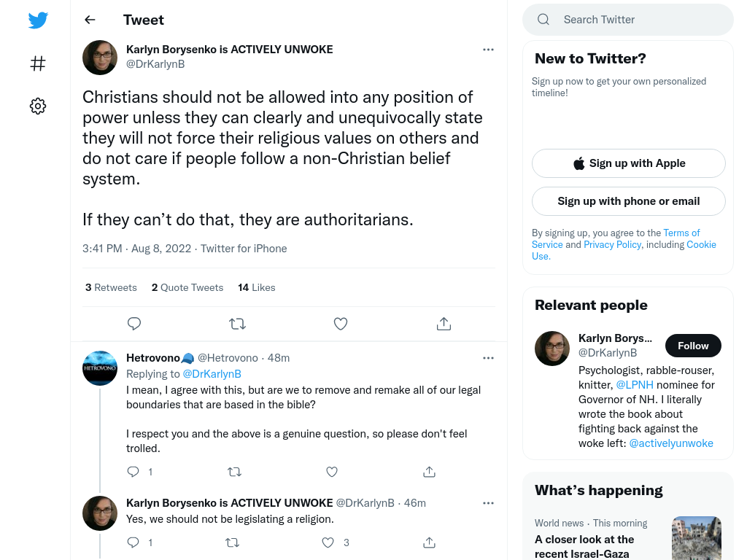Retweet the main tweet

click(237, 324)
